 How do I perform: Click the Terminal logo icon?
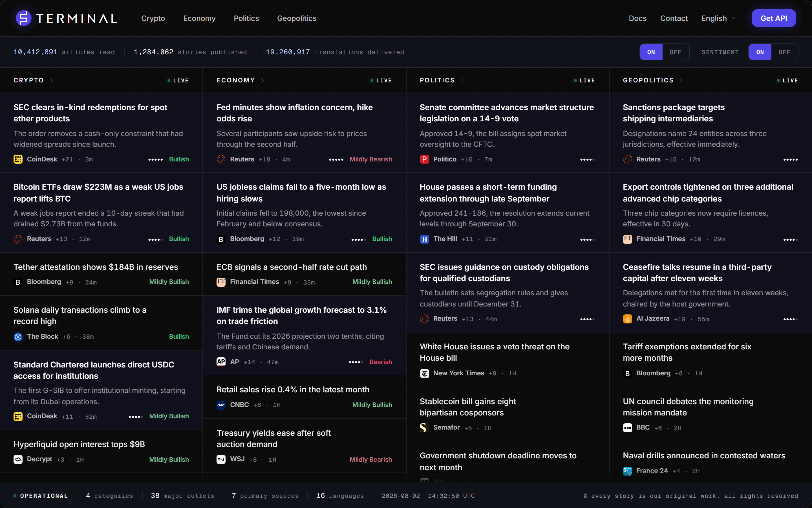point(23,18)
